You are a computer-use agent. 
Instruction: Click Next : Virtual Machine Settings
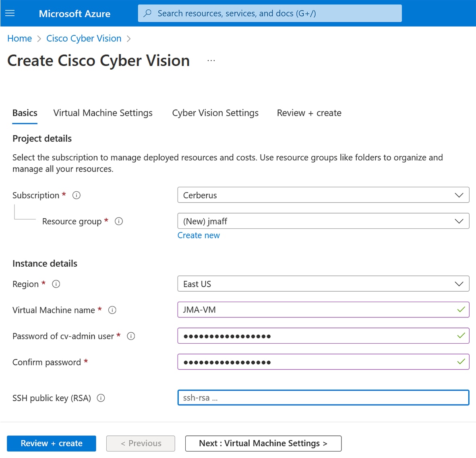point(263,443)
